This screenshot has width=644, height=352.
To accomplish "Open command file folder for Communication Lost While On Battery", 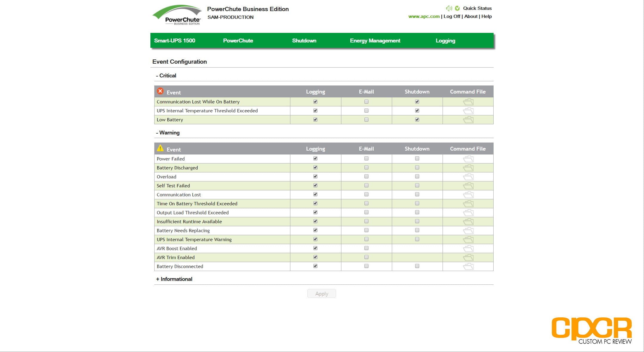I will point(468,102).
